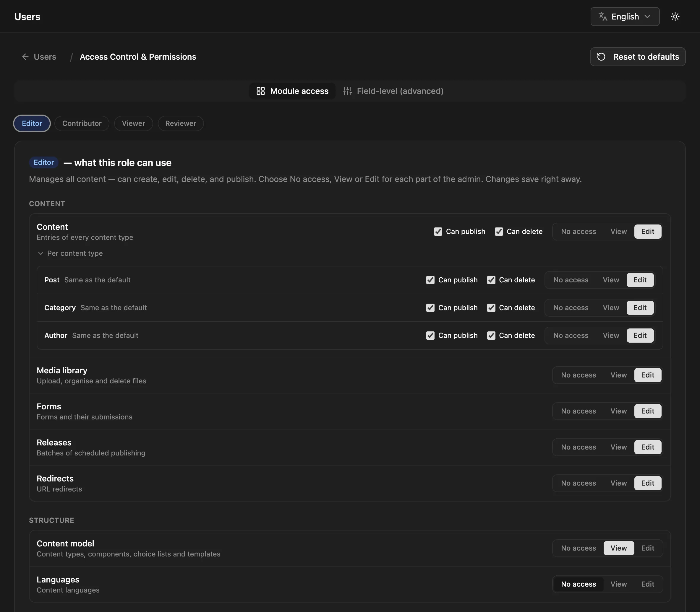Select the Viewer role pill
This screenshot has height=612, width=700.
(x=133, y=123)
